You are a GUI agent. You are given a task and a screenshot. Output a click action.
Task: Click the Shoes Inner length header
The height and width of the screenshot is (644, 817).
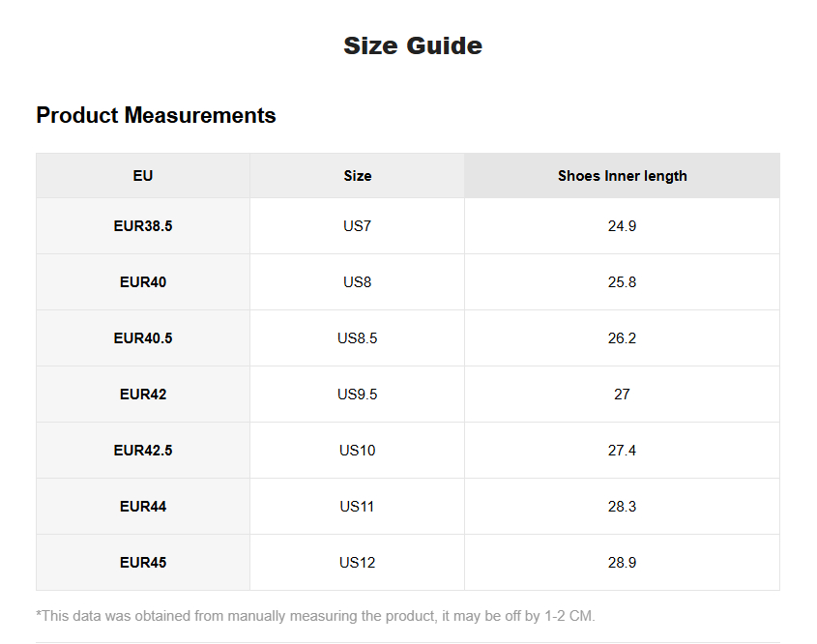point(622,176)
